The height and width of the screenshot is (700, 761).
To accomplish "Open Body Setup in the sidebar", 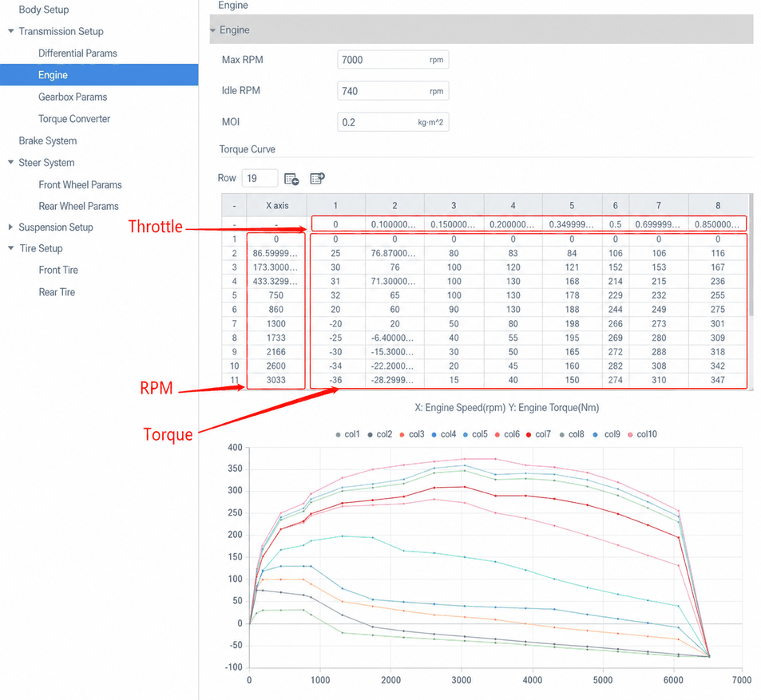I will [44, 10].
